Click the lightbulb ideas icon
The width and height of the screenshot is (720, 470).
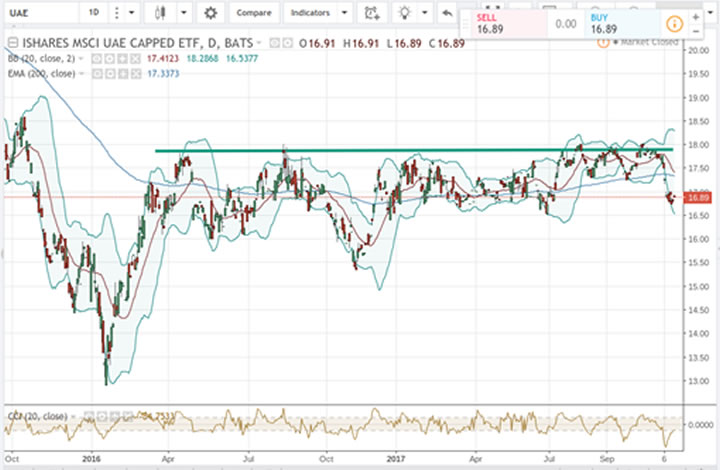point(405,12)
